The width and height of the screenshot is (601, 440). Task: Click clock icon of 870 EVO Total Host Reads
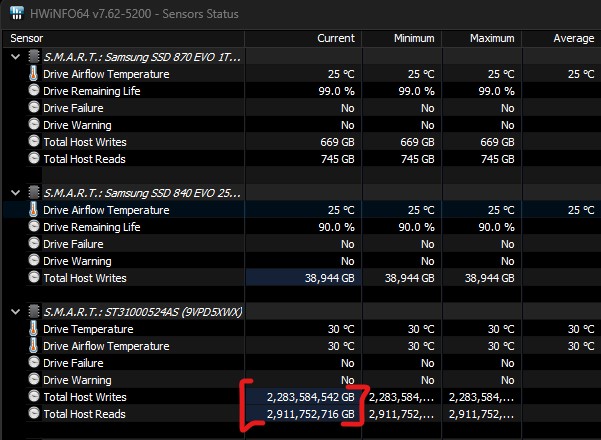click(34, 158)
